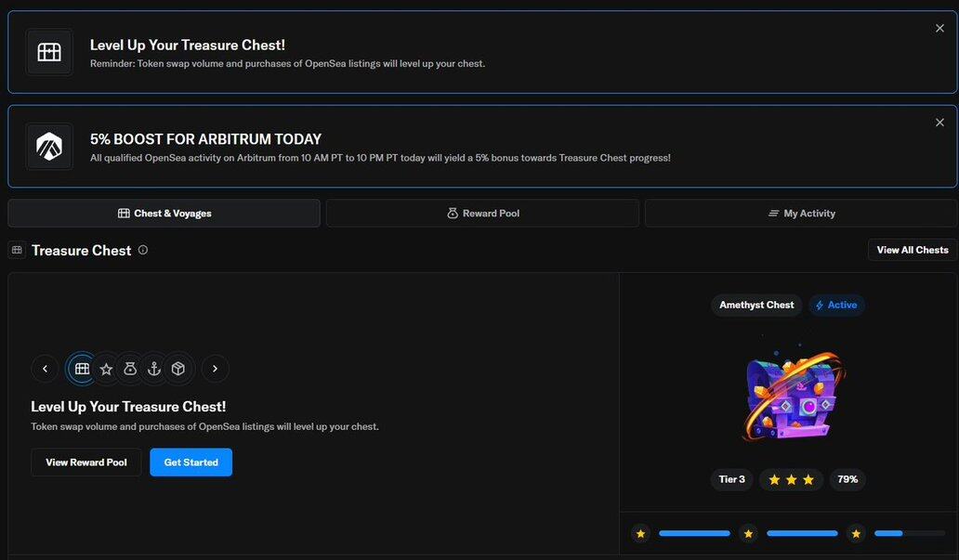
Task: Click the View Reward Pool button
Action: pos(86,462)
